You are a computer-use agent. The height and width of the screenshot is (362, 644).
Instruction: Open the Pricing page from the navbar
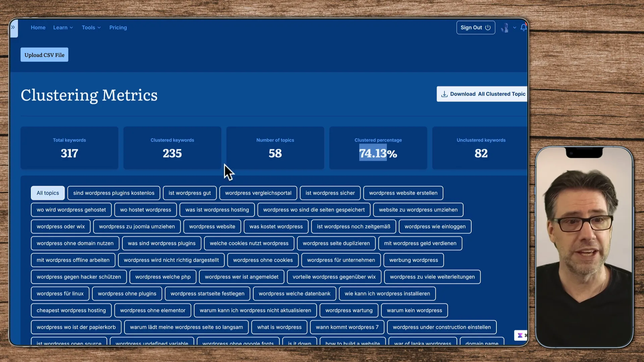[x=118, y=27]
